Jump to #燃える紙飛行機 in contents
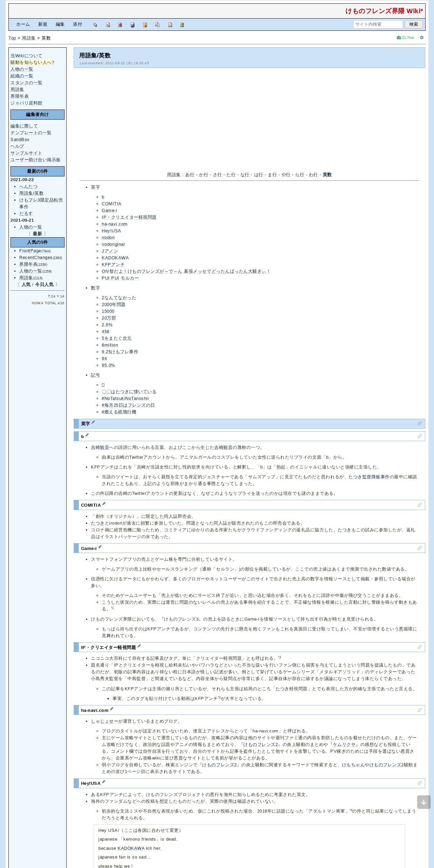 click(119, 412)
